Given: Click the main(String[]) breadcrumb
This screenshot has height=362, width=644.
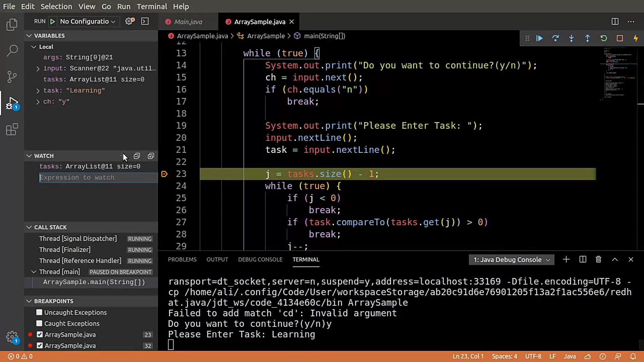Looking at the screenshot, I should coord(324,36).
